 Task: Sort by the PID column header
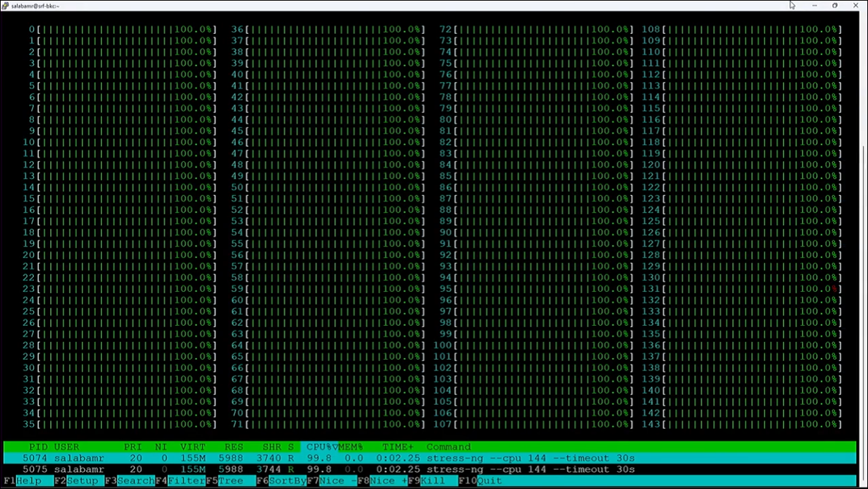(x=38, y=447)
